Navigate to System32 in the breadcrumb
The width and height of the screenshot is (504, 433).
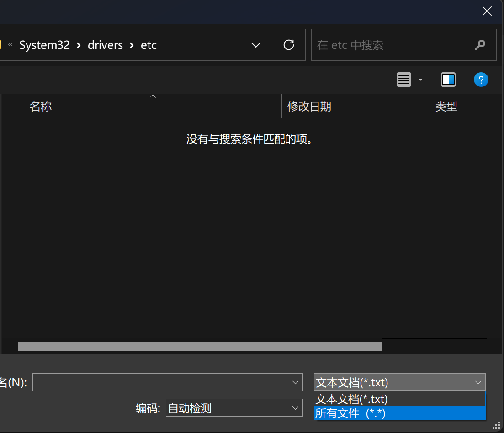44,45
